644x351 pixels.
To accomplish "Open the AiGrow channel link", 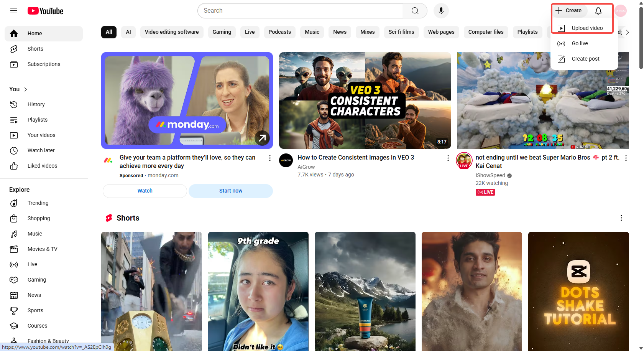I will [306, 167].
